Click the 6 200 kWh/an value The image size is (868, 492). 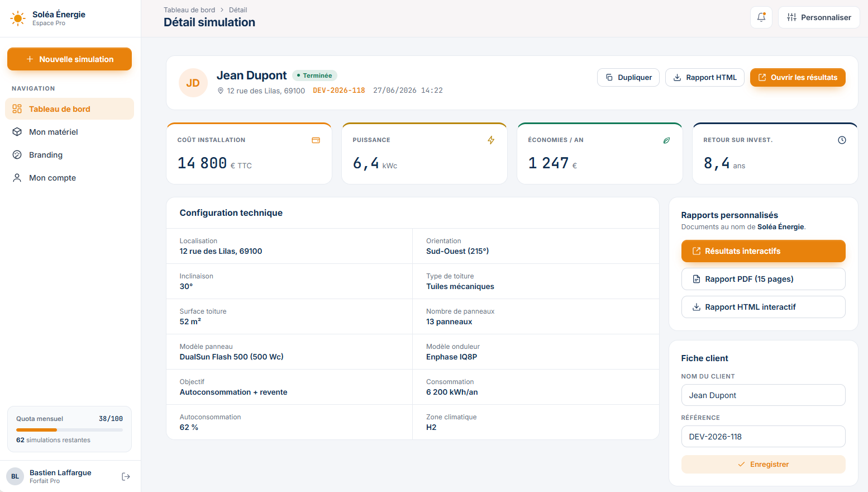pos(452,392)
